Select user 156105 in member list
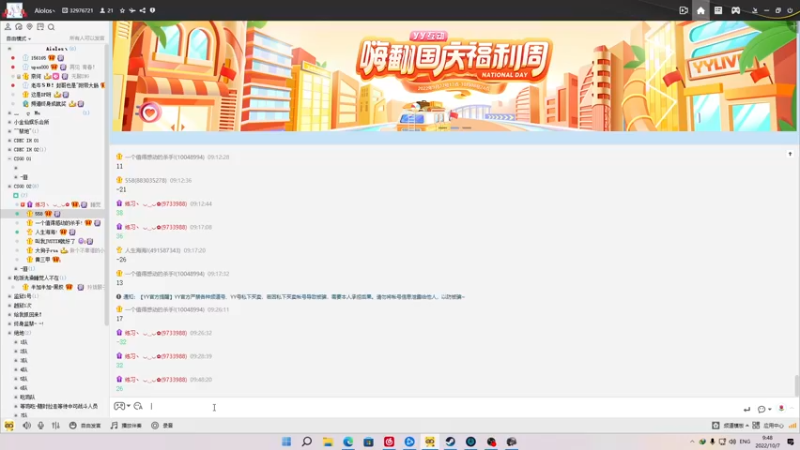Viewport: 800px width, 450px height. click(38, 58)
